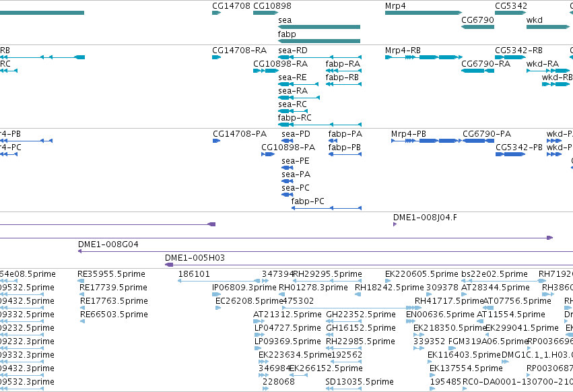
Task: Select the RE66503.5prime EST
Action: point(83,321)
